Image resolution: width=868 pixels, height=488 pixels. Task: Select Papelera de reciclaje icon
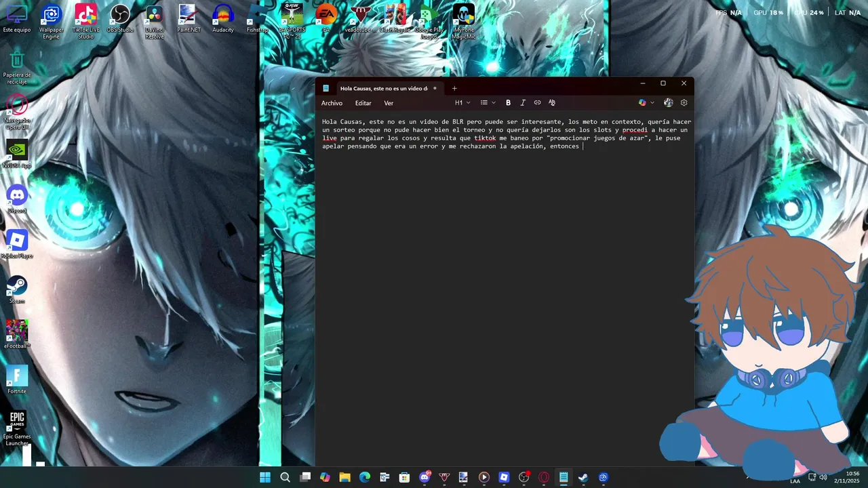coord(17,66)
